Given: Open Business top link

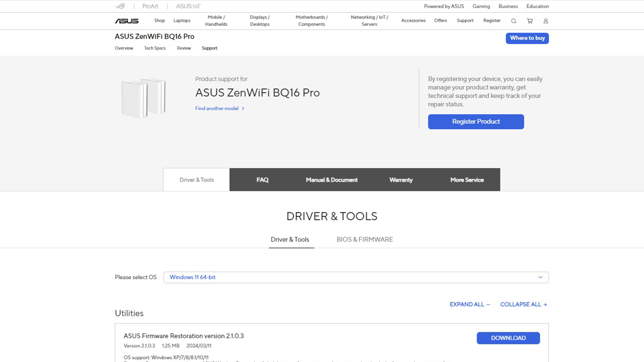Looking at the screenshot, I should pos(508,6).
